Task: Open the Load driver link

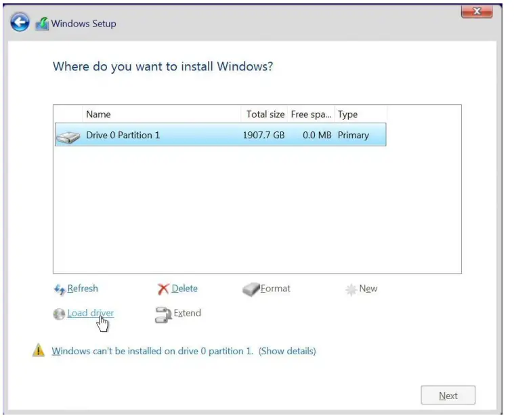Action: click(91, 313)
